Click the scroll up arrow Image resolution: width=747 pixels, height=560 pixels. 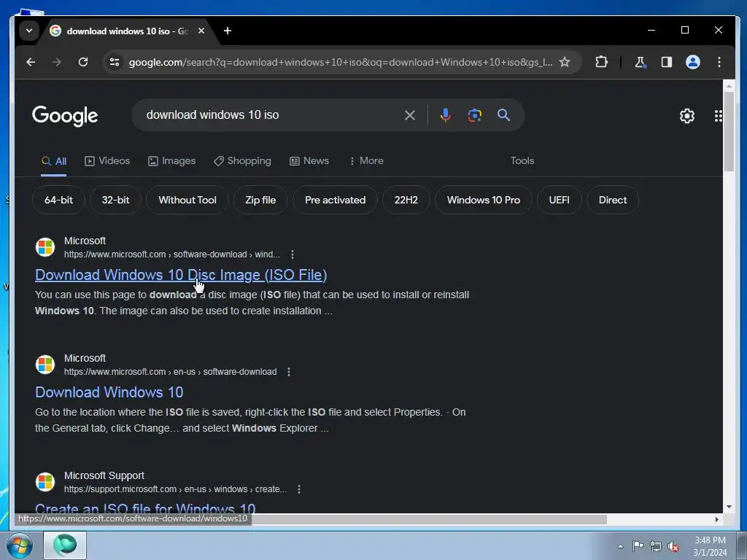coord(729,86)
